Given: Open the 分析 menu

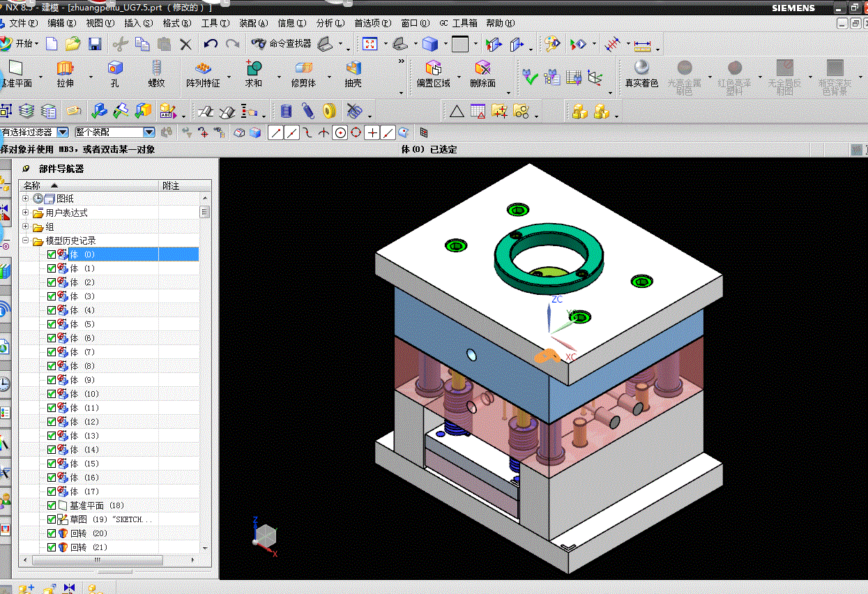Looking at the screenshot, I should click(330, 24).
